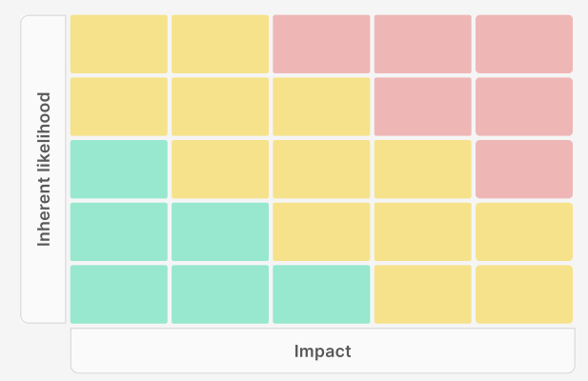This screenshot has width=588, height=381.
Task: Click the first yellow cell in the second row
Action: (119, 107)
